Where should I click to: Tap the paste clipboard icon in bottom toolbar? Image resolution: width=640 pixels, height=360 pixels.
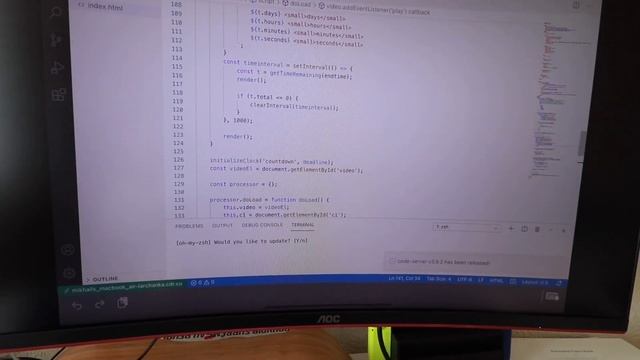[x=122, y=303]
